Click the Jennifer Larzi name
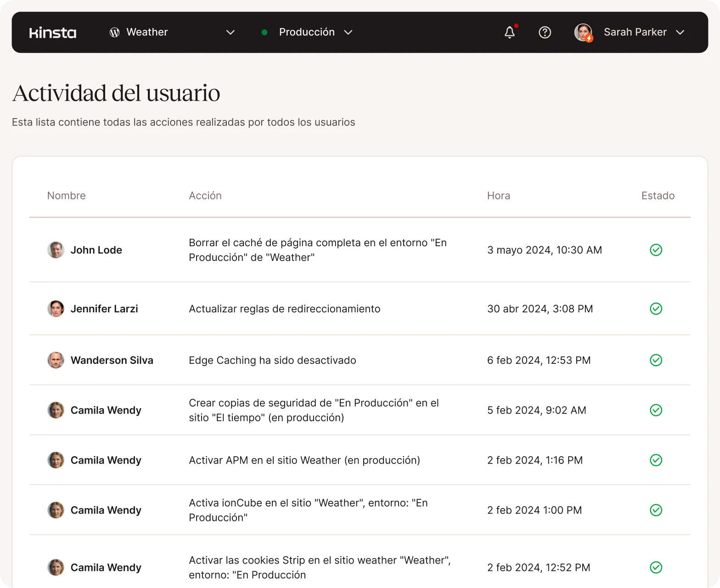 tap(104, 309)
